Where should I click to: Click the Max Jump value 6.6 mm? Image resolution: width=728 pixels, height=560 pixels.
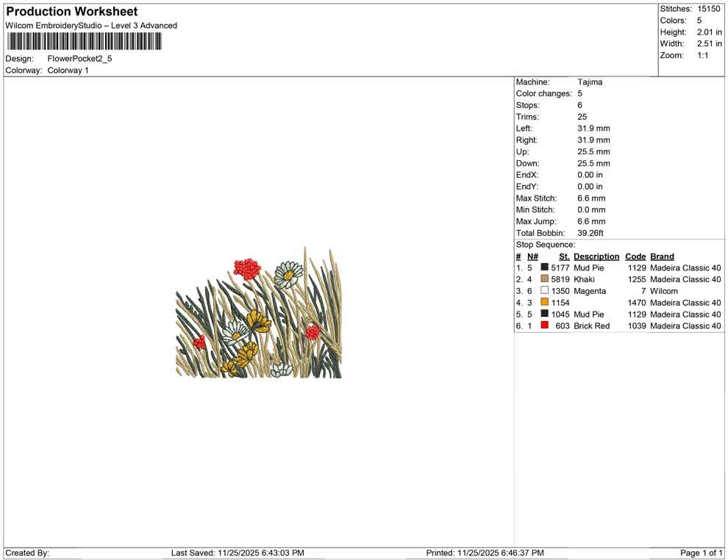coord(591,221)
